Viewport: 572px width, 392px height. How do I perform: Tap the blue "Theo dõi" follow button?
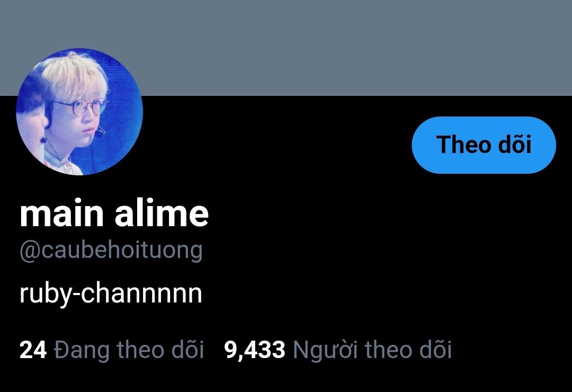(x=484, y=145)
